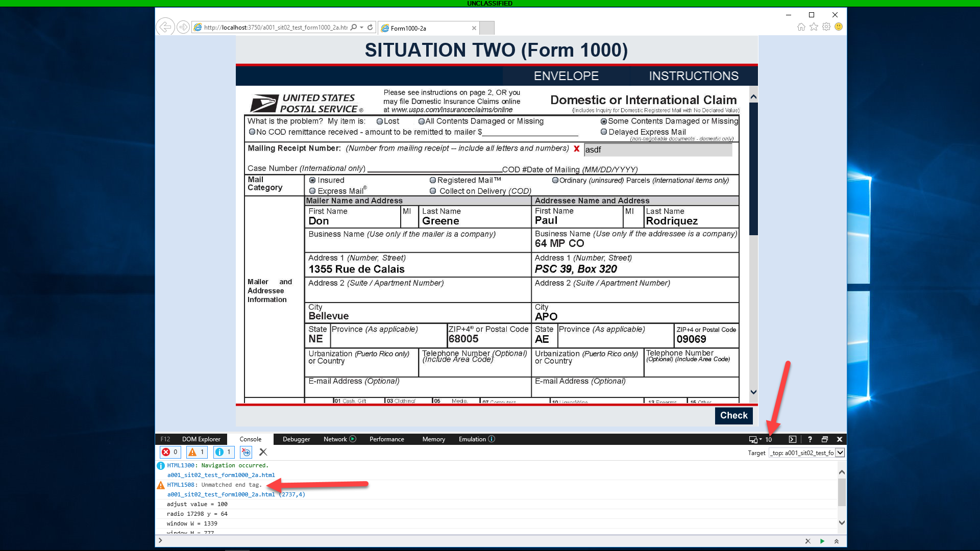The width and height of the screenshot is (980, 551).
Task: Choose Collect on Delivery (COD) category
Action: point(433,191)
